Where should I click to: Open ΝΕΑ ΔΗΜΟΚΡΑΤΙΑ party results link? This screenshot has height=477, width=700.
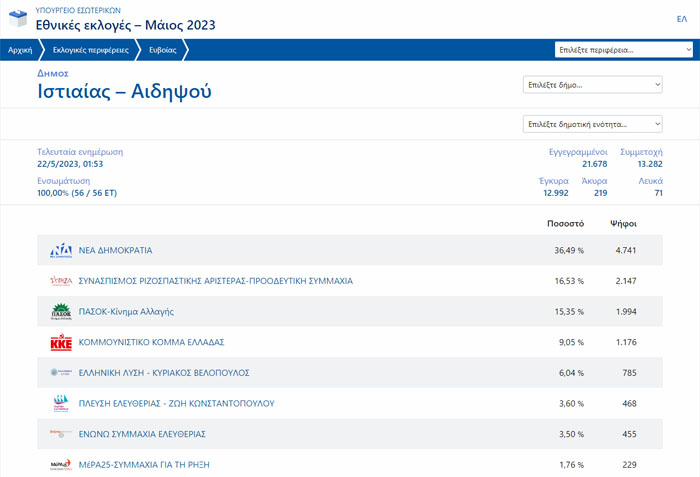(115, 250)
